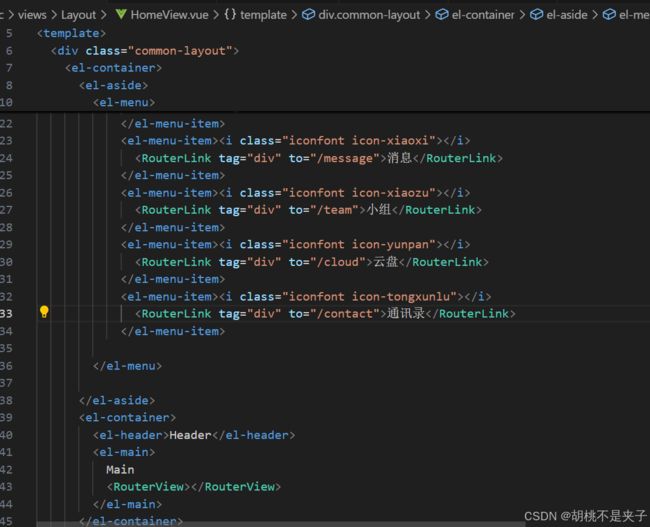Open the views breadcrumb segment

tap(32, 15)
